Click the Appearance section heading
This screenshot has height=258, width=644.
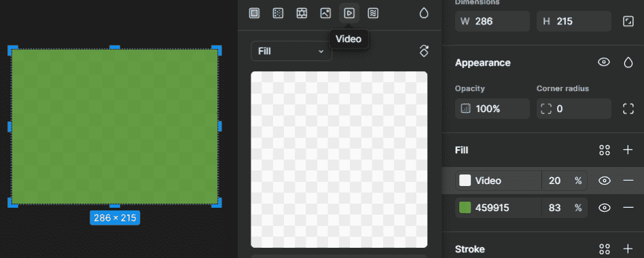(482, 62)
